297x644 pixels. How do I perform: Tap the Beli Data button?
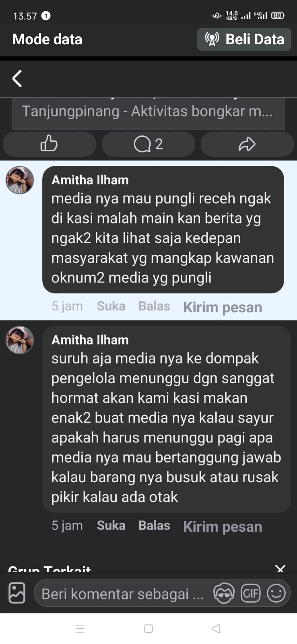pyautogui.click(x=244, y=39)
